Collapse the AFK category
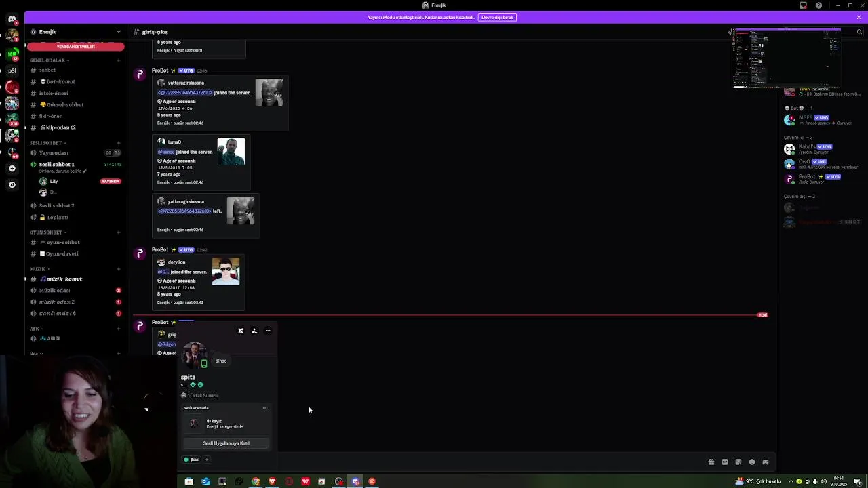Viewport: 868px width, 488px height. tap(36, 329)
